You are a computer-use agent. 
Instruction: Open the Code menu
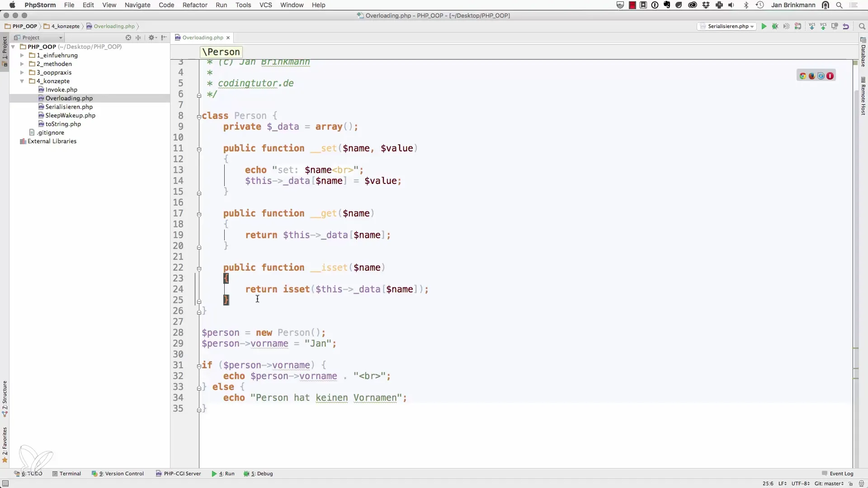(166, 5)
